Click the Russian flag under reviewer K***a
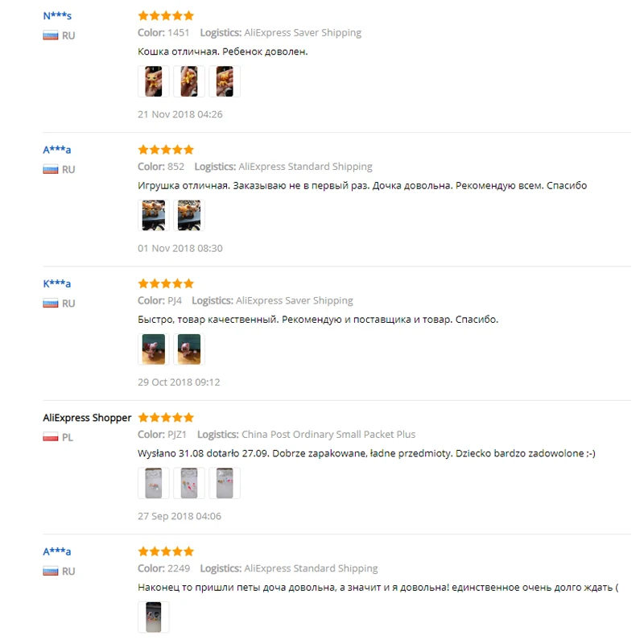Screen dimensions: 644x644 click(x=51, y=303)
